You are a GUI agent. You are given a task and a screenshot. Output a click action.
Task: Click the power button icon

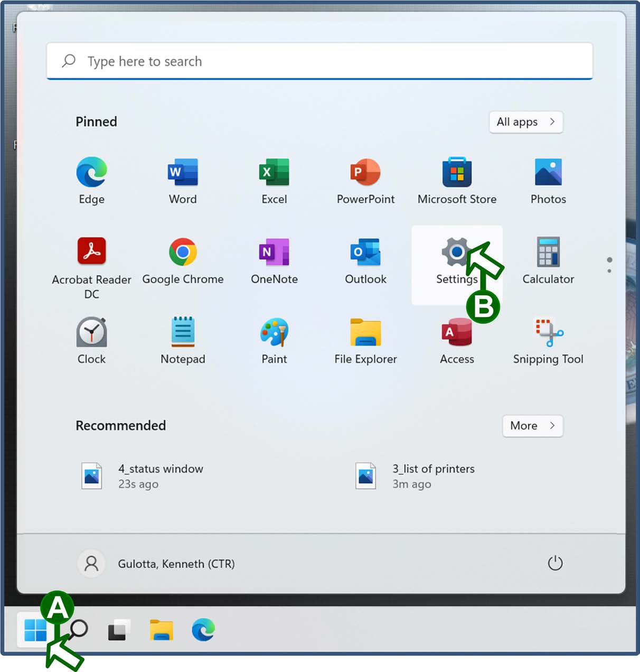coord(555,563)
